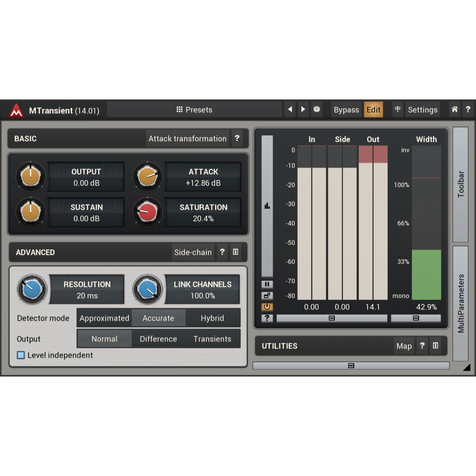The width and height of the screenshot is (476, 476).
Task: Load the previous preset arrow
Action: [x=290, y=109]
